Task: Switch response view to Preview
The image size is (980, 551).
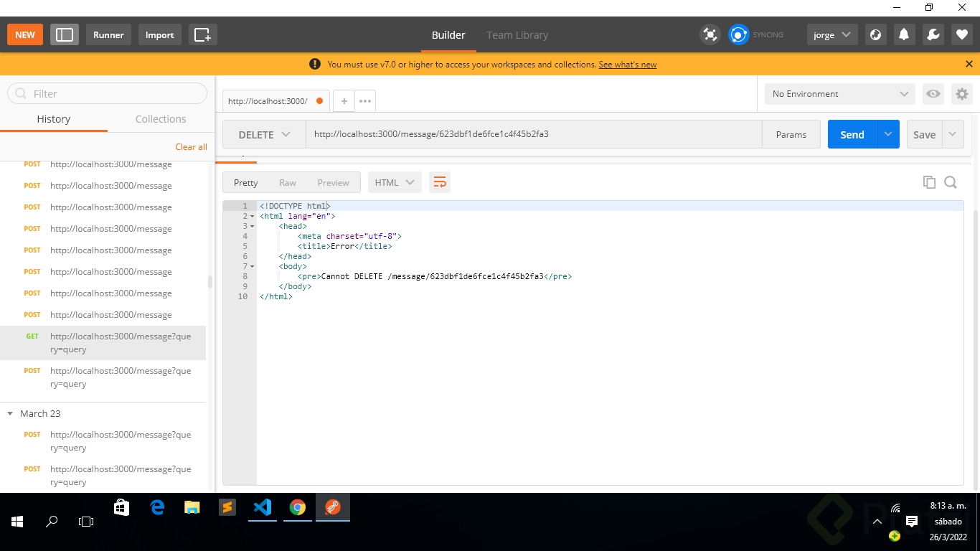Action: (334, 182)
